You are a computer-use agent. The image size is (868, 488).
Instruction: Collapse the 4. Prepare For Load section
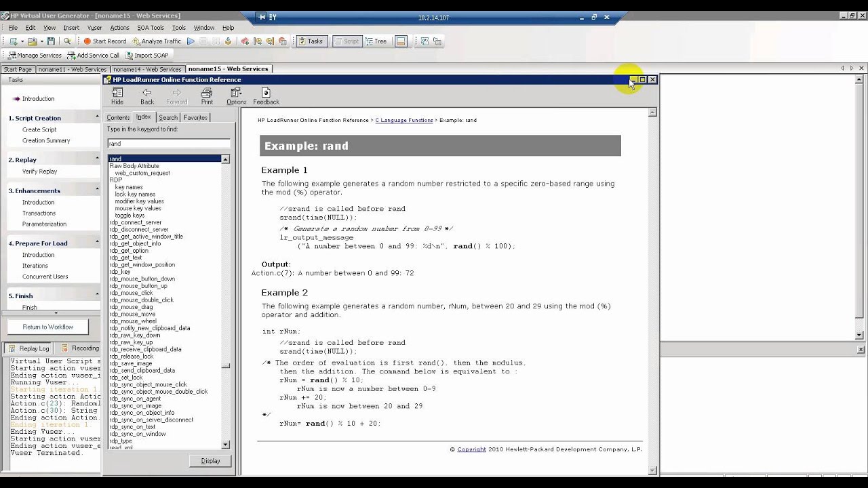[x=97, y=243]
